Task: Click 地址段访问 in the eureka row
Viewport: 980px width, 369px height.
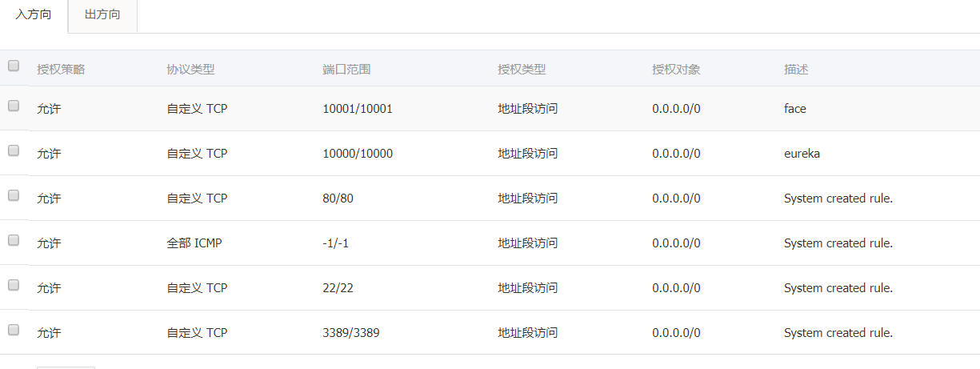Action: click(x=527, y=154)
